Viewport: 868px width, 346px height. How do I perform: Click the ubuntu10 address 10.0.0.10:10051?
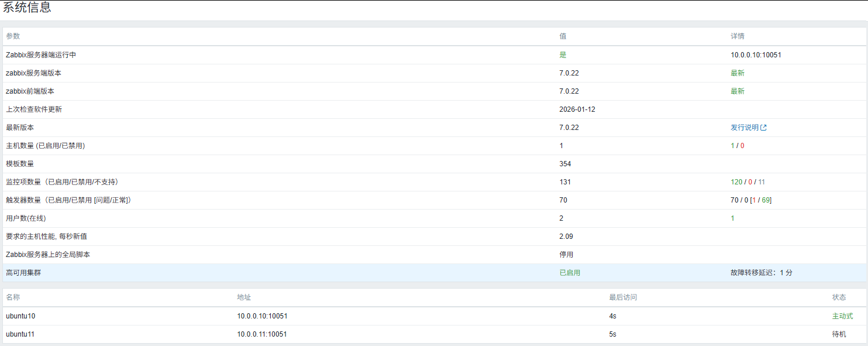pos(262,316)
